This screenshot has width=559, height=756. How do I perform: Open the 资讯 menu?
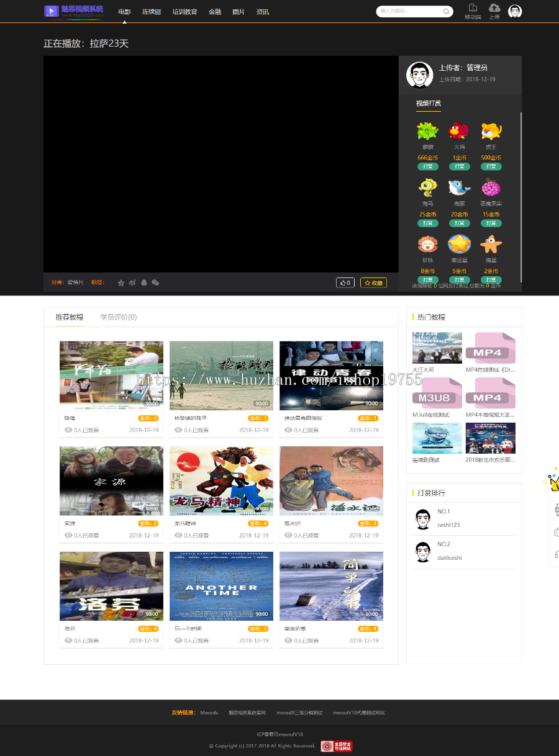point(263,12)
